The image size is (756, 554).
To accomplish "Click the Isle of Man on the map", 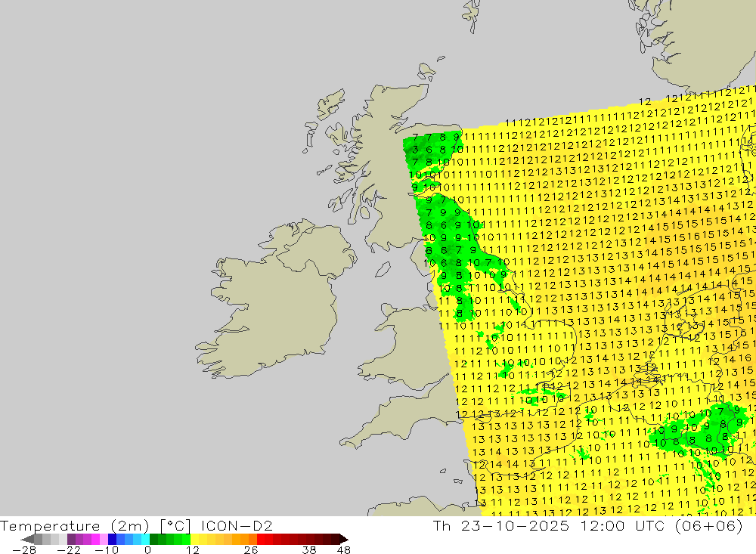I will (x=383, y=269).
